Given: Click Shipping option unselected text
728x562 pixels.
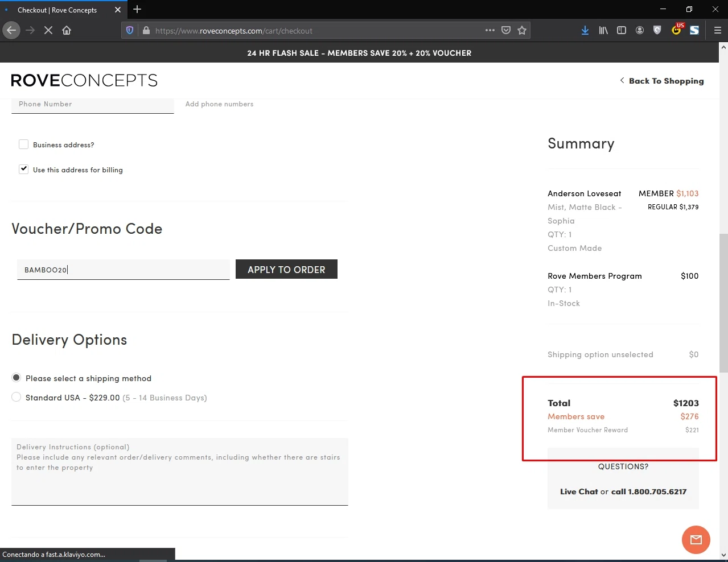Looking at the screenshot, I should click(601, 354).
